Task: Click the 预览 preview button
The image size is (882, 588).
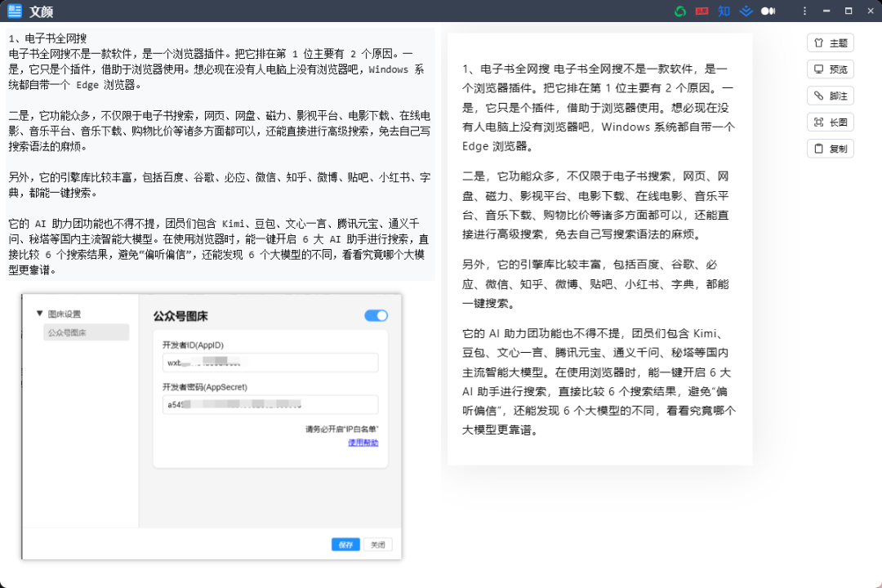Action: coord(831,69)
